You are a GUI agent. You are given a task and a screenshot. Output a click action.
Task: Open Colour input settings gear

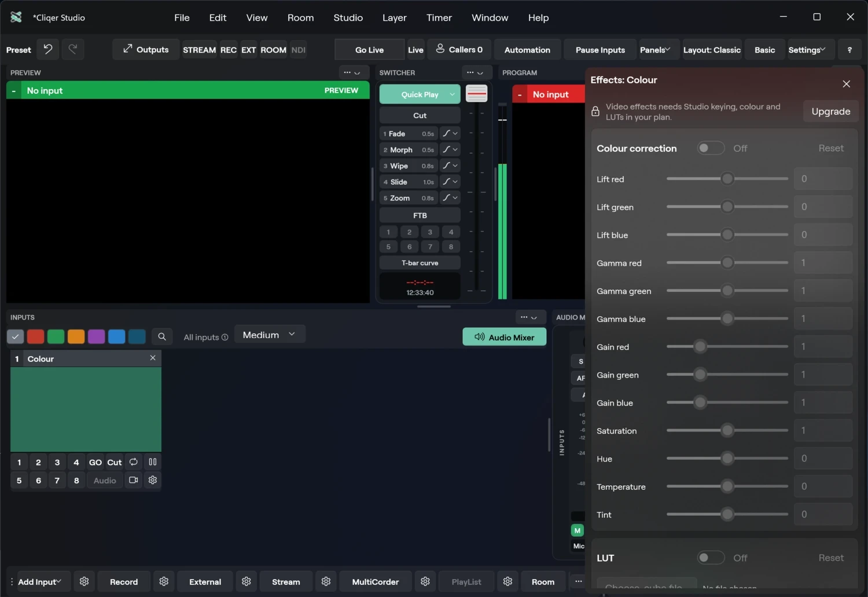tap(153, 480)
